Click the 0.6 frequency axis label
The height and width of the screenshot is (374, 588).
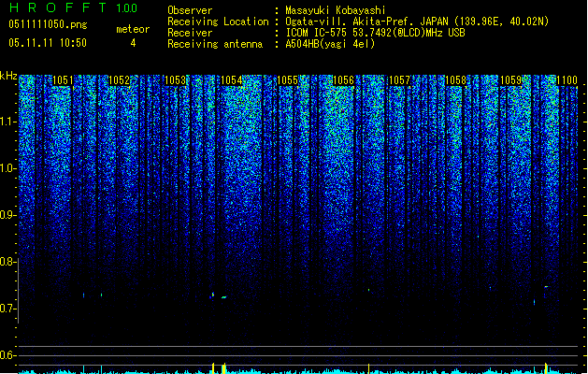[7, 355]
